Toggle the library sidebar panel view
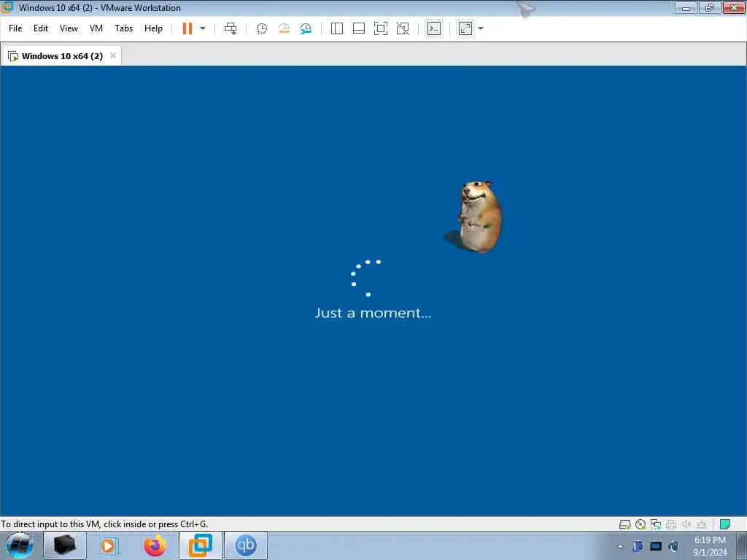747x560 pixels. click(x=337, y=28)
